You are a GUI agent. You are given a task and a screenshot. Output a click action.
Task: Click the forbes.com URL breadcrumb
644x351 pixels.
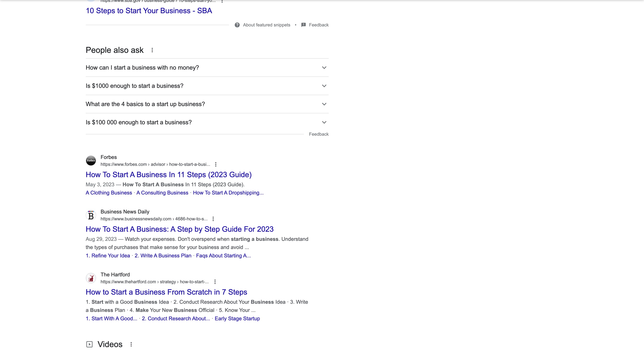[x=155, y=164]
